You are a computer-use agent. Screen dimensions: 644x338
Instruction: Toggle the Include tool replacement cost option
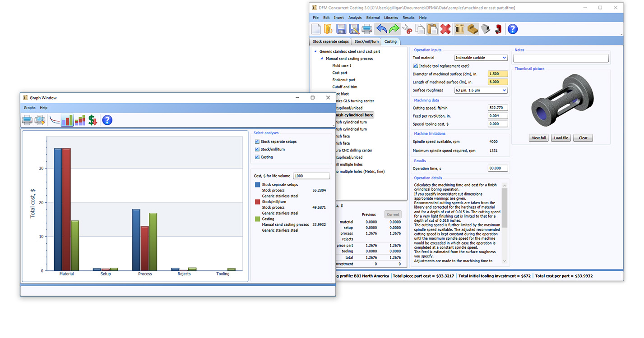(x=415, y=66)
